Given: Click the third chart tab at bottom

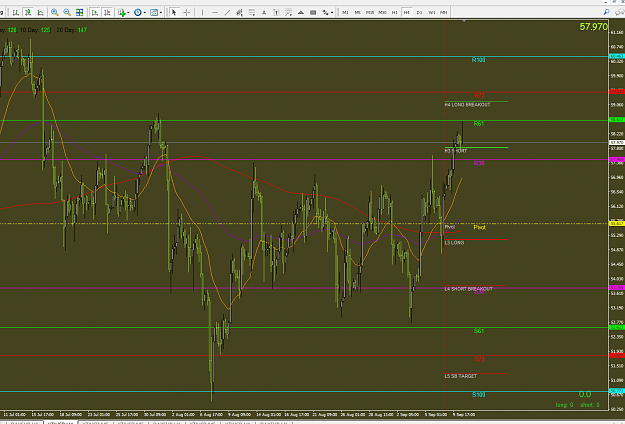Looking at the screenshot, I should [x=96, y=422].
